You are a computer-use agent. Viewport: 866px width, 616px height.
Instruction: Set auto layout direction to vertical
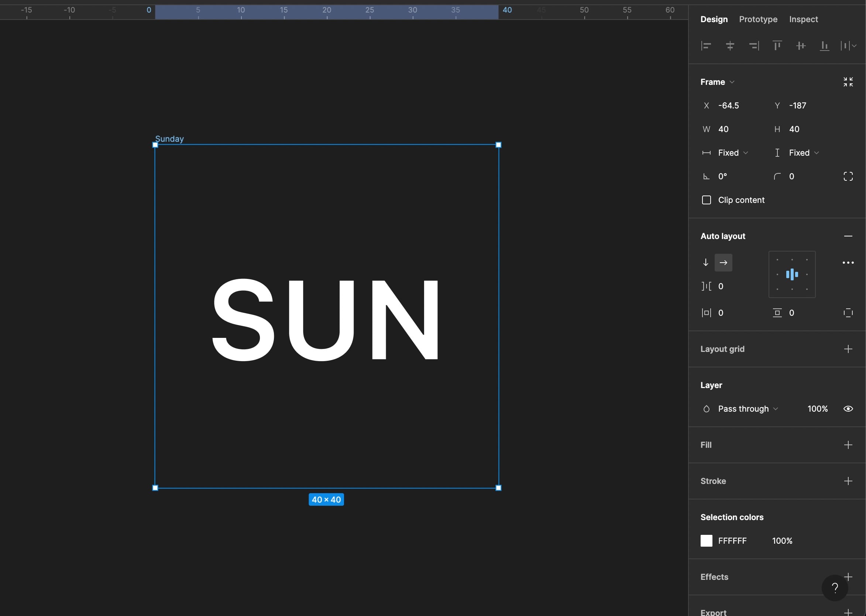tap(705, 263)
